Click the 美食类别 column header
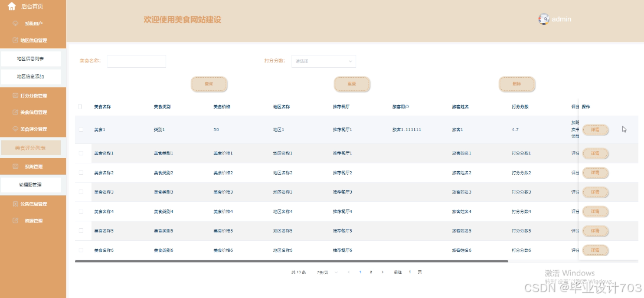This screenshot has height=298, width=644. [x=162, y=107]
